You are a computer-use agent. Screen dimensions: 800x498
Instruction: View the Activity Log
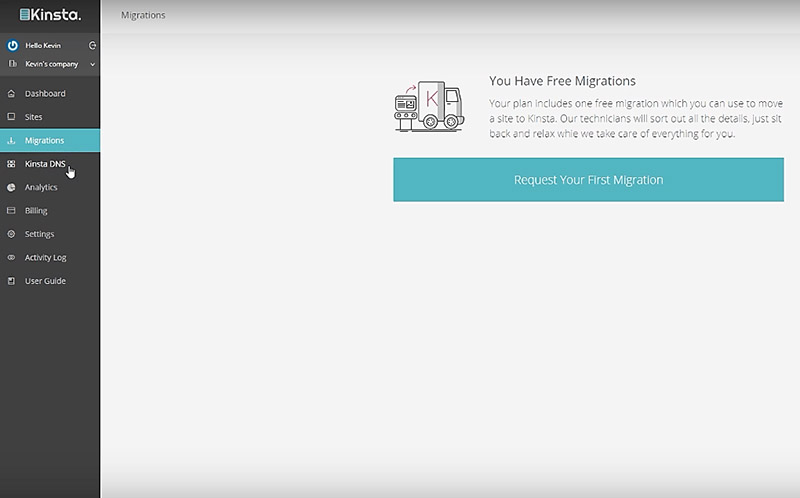[x=50, y=257]
